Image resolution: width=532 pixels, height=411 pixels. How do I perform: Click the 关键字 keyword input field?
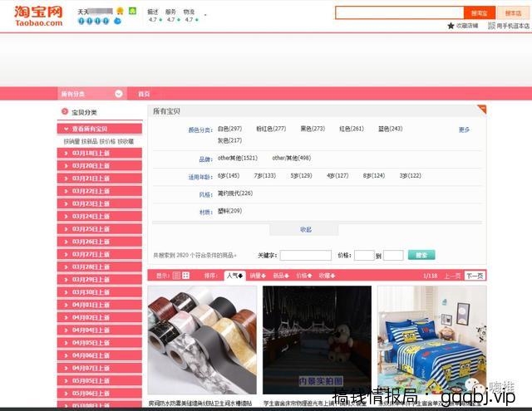point(306,255)
